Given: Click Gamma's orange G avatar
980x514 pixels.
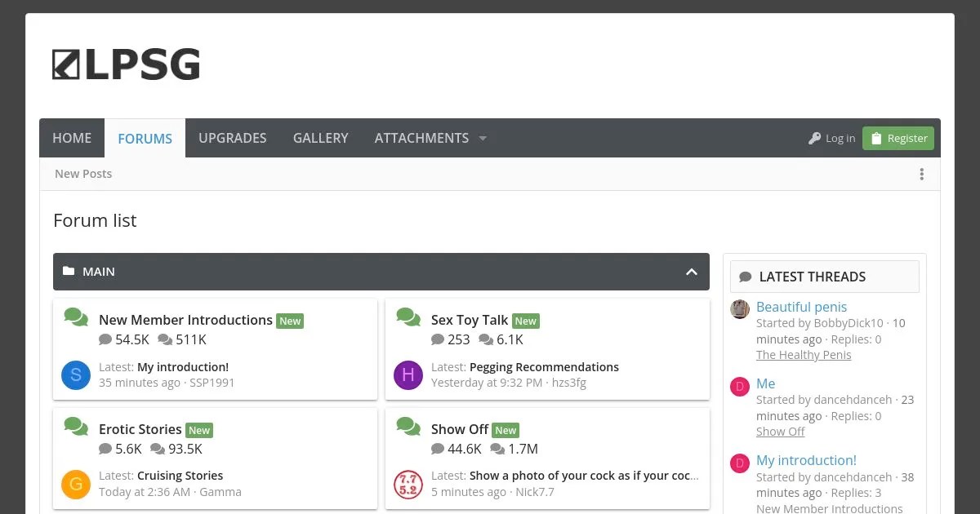Looking at the screenshot, I should point(75,485).
